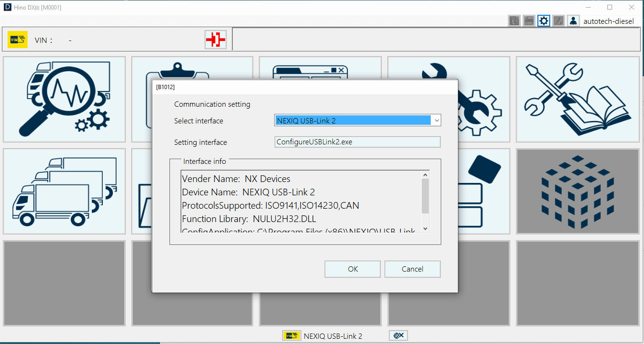Screen dimensions: 644x344
Task: Open settings with the gear icon
Action: pos(544,21)
